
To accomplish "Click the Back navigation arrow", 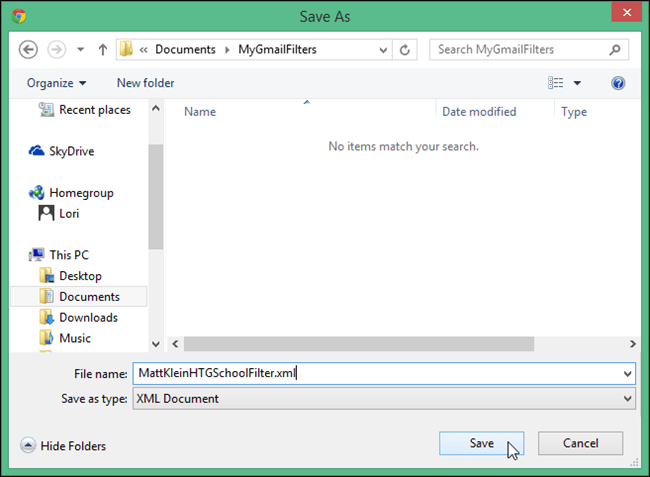I will (x=28, y=50).
